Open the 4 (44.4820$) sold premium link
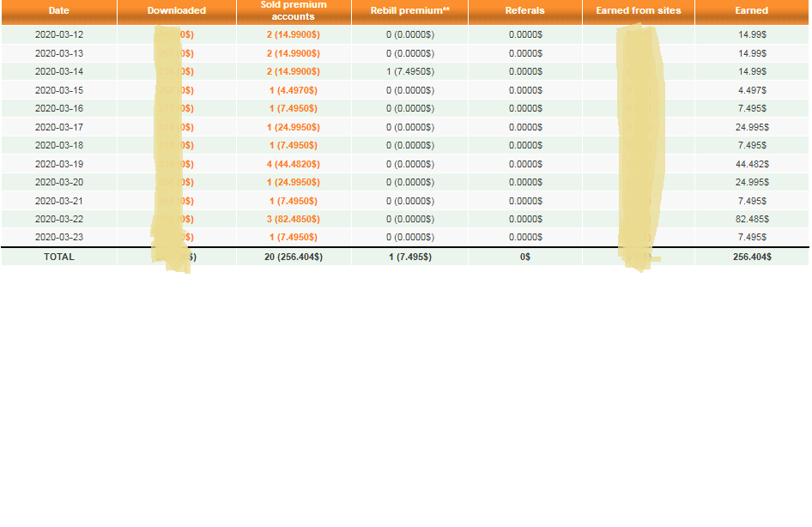812x527 pixels. 294,164
